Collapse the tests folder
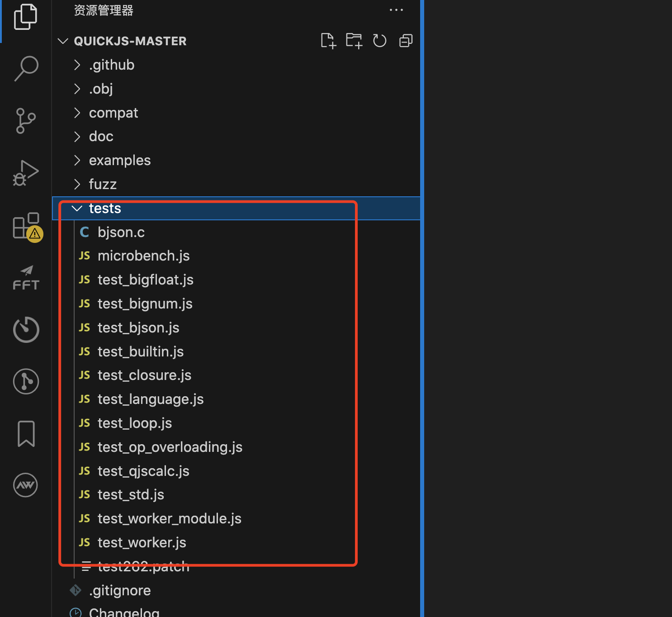 [77, 209]
